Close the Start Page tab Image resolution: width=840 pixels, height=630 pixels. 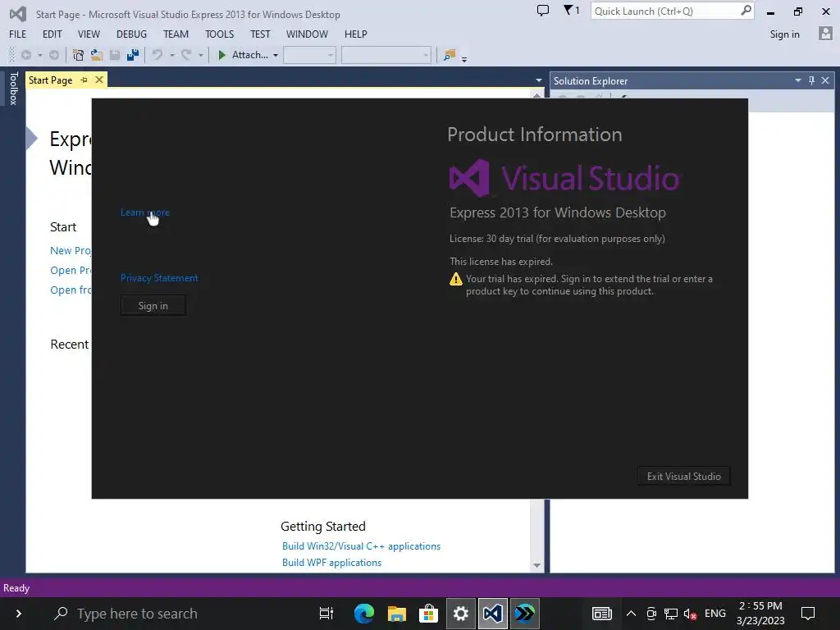(x=99, y=80)
